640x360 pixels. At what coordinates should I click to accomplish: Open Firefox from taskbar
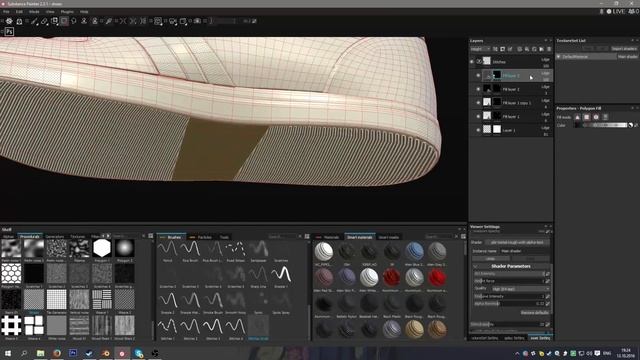click(57, 353)
